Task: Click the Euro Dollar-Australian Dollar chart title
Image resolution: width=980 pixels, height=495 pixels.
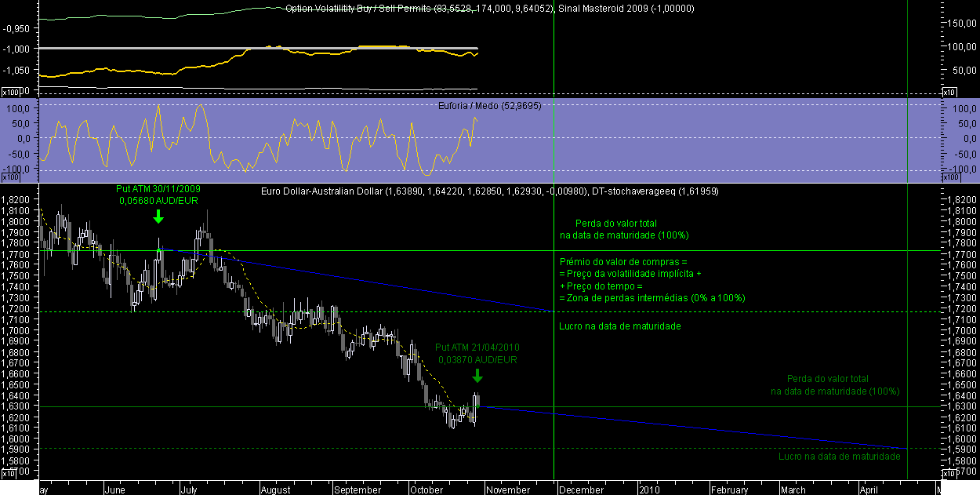Action: tap(489, 191)
